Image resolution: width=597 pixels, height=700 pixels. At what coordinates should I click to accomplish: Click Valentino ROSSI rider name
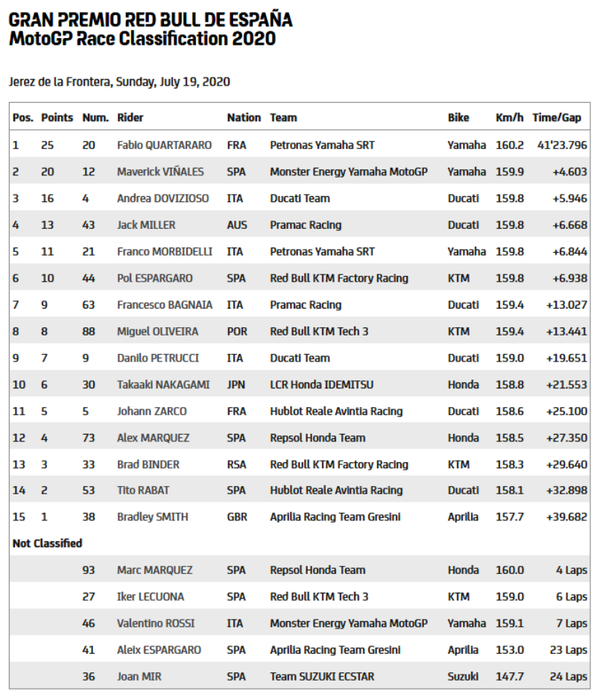click(156, 624)
